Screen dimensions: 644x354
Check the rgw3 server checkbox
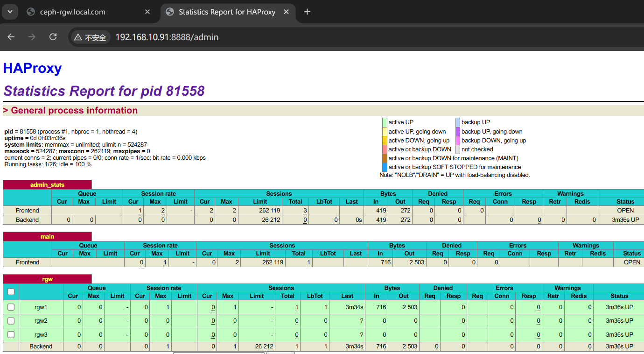pos(11,335)
